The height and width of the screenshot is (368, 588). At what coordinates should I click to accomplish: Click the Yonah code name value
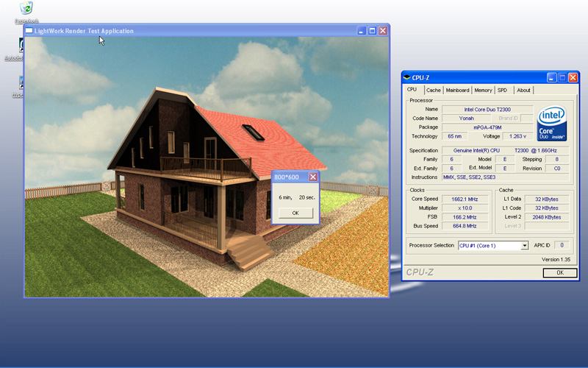tap(467, 118)
